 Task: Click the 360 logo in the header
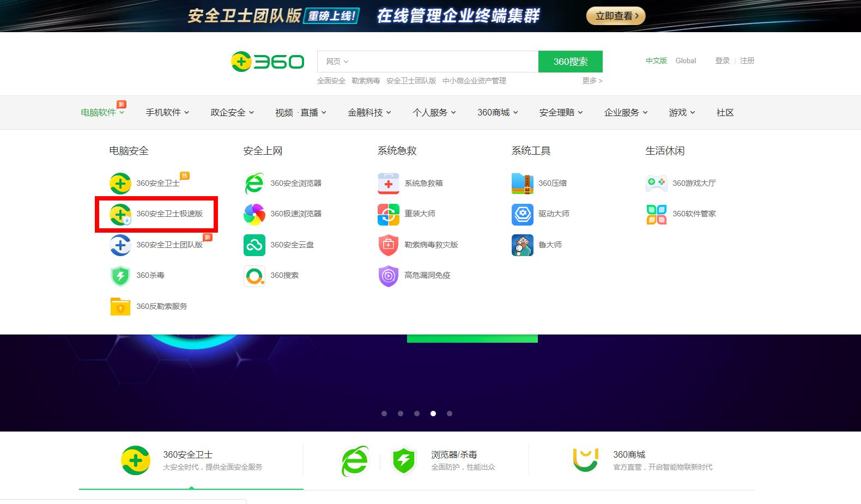click(268, 62)
